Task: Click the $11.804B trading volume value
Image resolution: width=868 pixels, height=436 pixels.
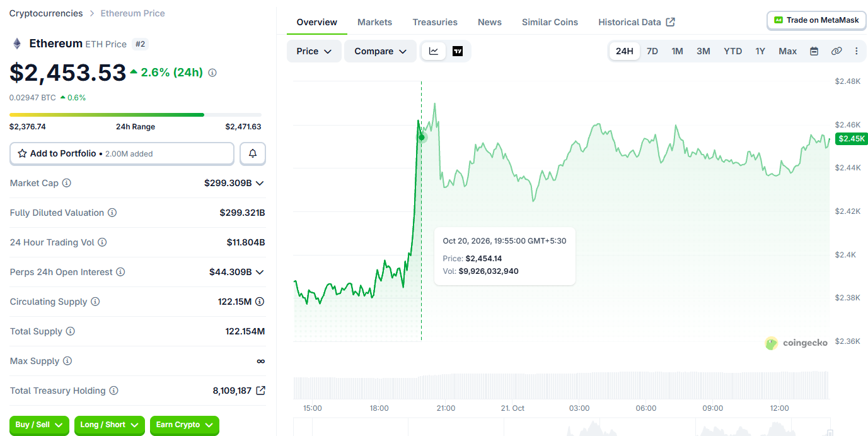Action: (246, 242)
